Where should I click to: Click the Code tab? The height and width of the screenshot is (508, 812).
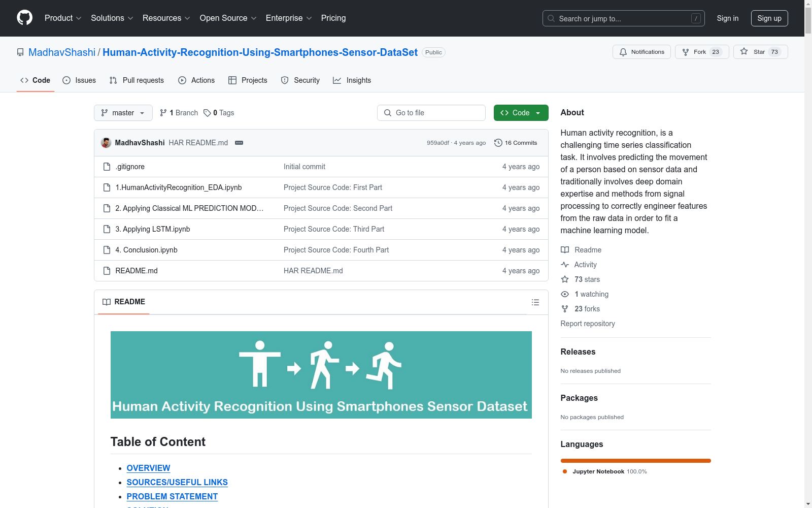(36, 80)
